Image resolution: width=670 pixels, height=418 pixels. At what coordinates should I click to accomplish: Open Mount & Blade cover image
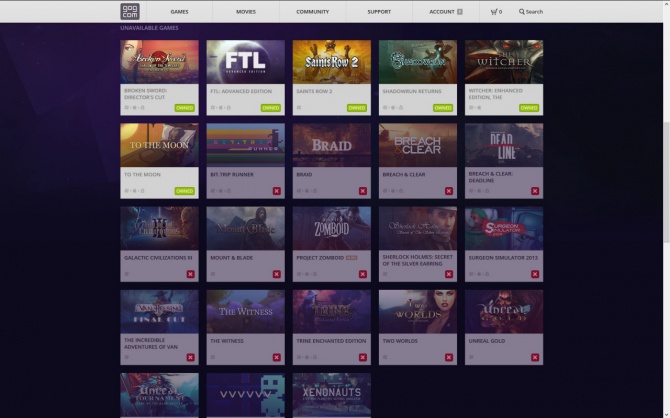pyautogui.click(x=246, y=228)
